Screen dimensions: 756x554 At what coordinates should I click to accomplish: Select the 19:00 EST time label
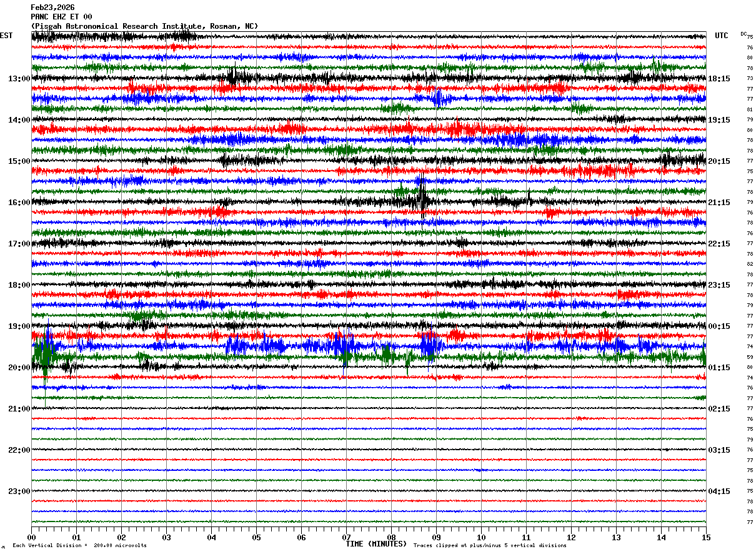[19, 326]
